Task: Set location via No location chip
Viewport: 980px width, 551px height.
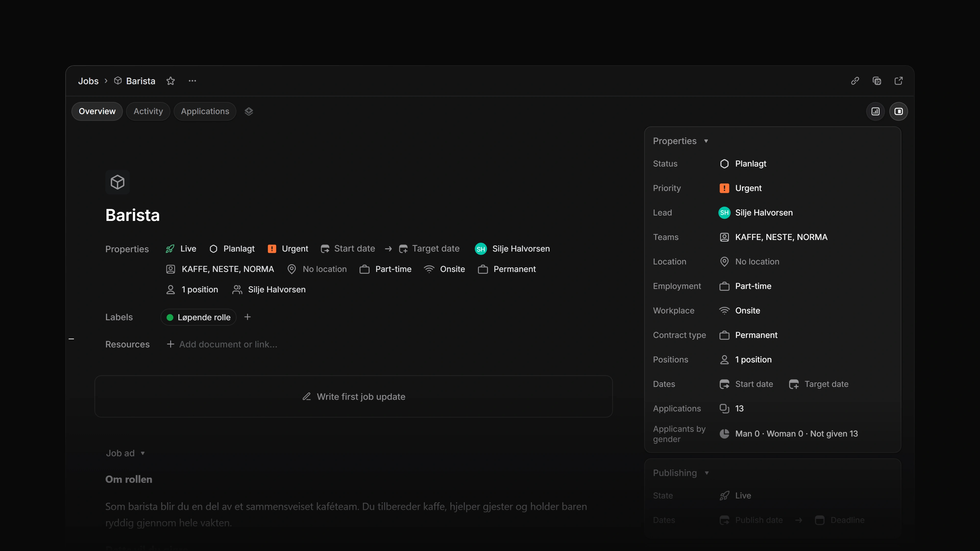Action: pos(317,269)
